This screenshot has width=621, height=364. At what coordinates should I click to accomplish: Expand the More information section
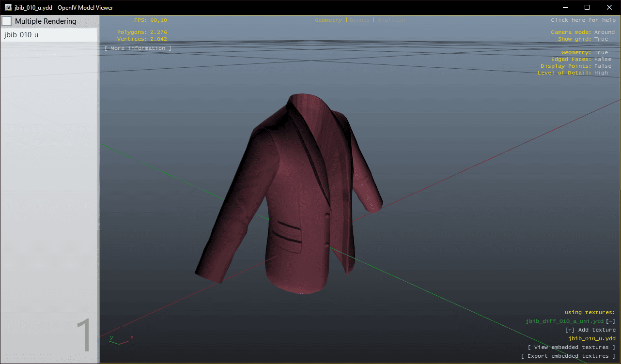pos(138,48)
